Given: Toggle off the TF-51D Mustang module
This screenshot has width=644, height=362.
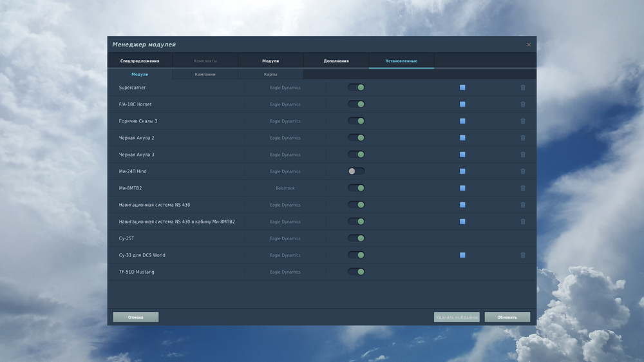Looking at the screenshot, I should click(356, 272).
